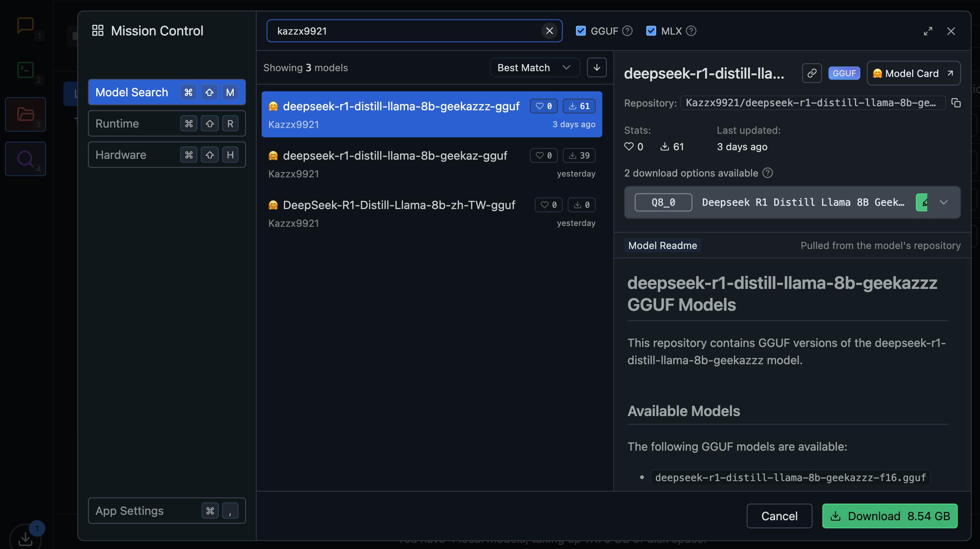
Task: Select the Model Readme tab
Action: click(662, 246)
